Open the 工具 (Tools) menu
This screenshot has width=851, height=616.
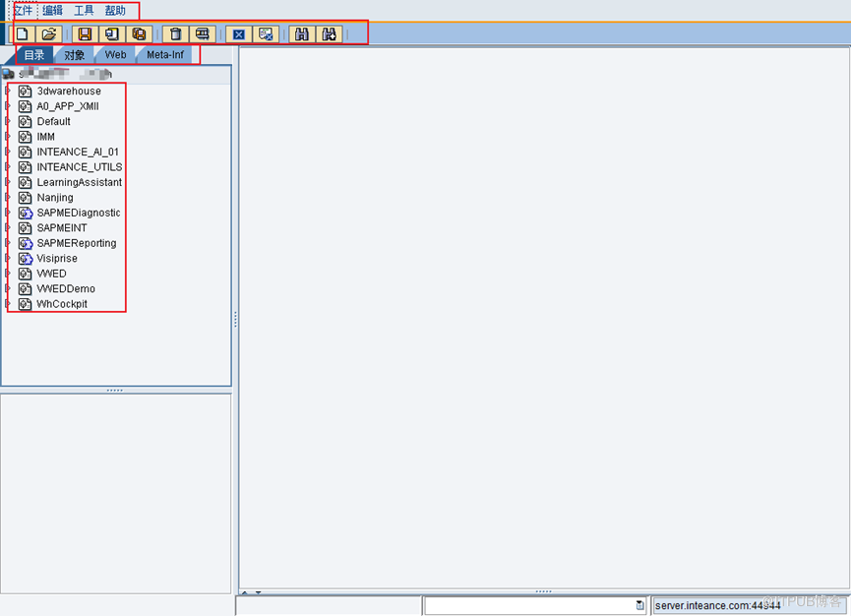pyautogui.click(x=85, y=11)
